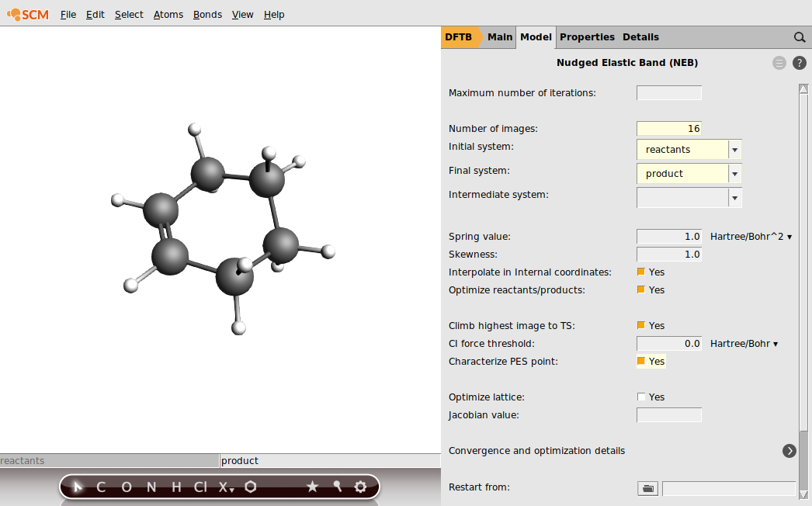Click the CI force threshold field
The image size is (812, 506).
click(x=669, y=344)
